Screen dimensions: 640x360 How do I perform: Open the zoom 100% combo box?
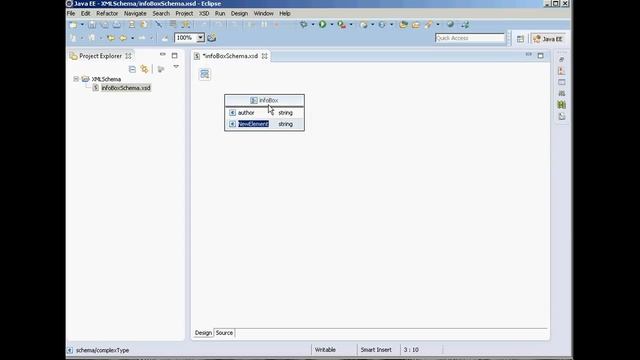189,38
